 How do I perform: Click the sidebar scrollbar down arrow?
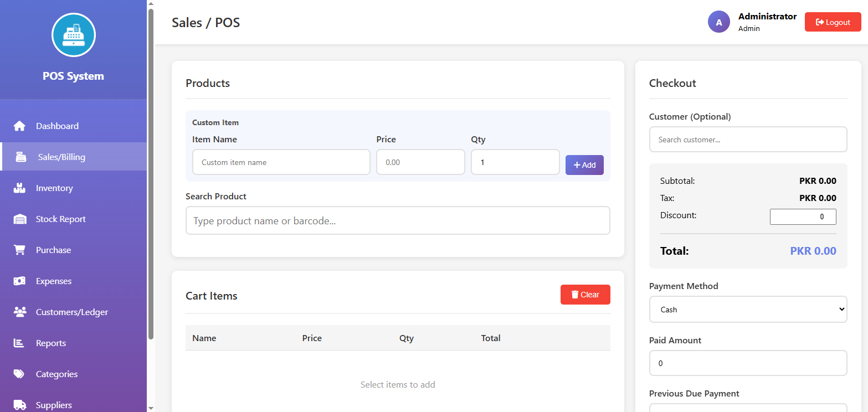coord(151,408)
